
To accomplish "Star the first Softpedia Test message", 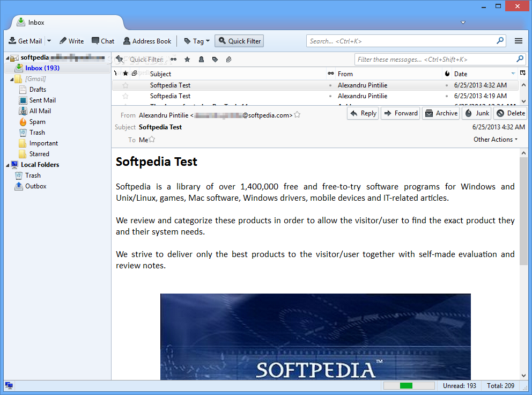I will (125, 85).
